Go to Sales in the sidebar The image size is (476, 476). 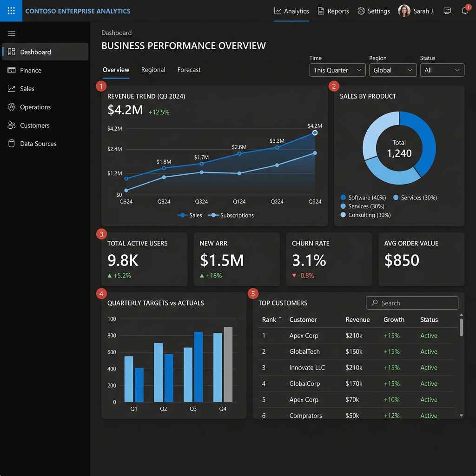pyautogui.click(x=45, y=89)
